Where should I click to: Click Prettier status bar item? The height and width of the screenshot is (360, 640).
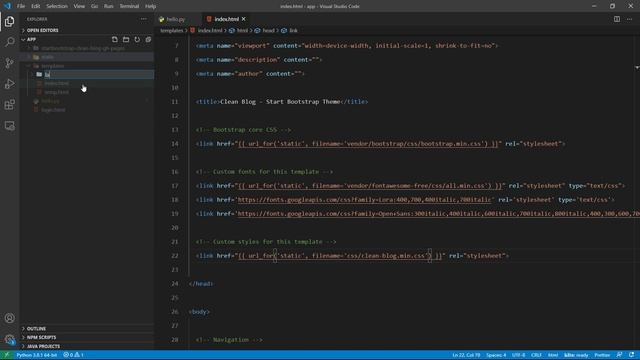point(602,355)
